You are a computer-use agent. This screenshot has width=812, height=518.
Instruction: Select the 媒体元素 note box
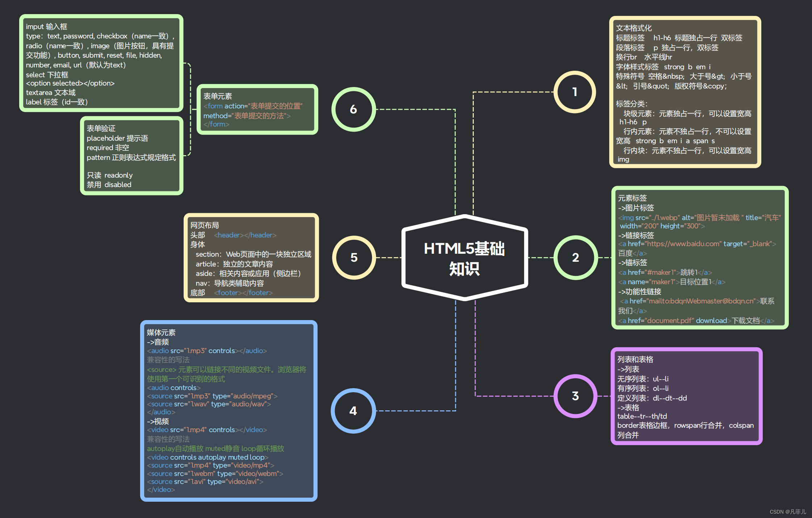(229, 411)
